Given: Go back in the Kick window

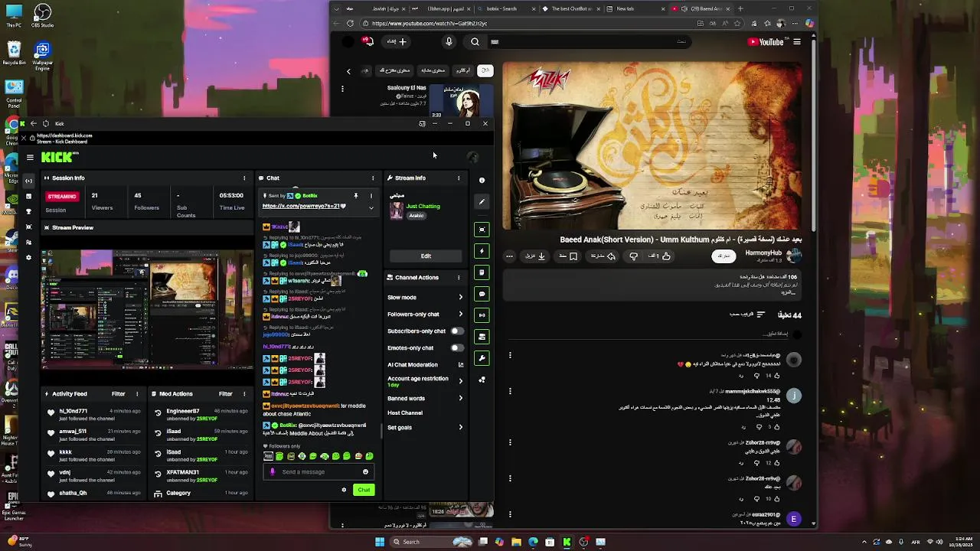Looking at the screenshot, I should (33, 123).
